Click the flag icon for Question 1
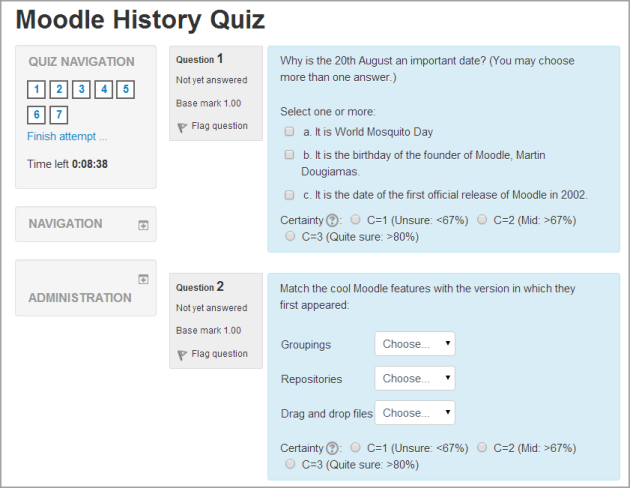 click(x=182, y=127)
